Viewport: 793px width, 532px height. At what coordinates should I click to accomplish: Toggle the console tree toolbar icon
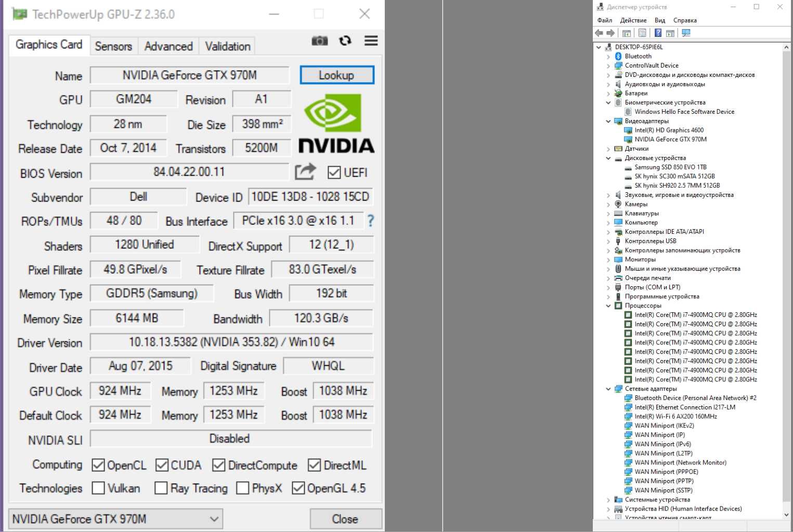click(627, 33)
